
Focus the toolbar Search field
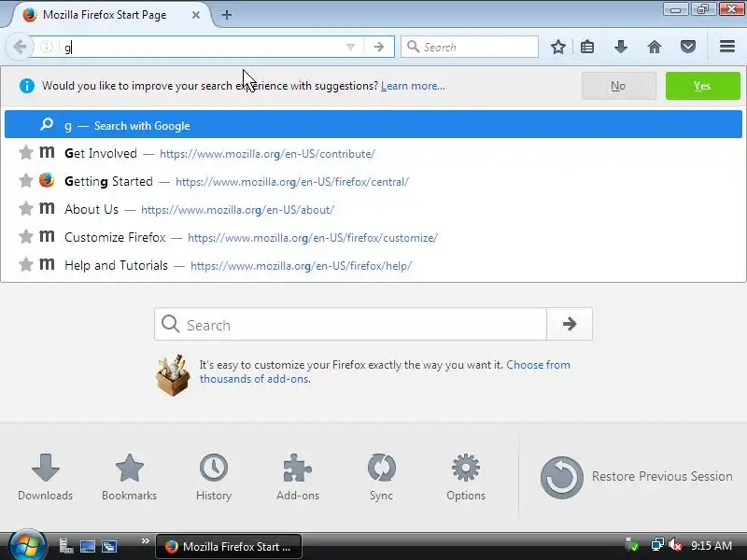click(x=470, y=47)
